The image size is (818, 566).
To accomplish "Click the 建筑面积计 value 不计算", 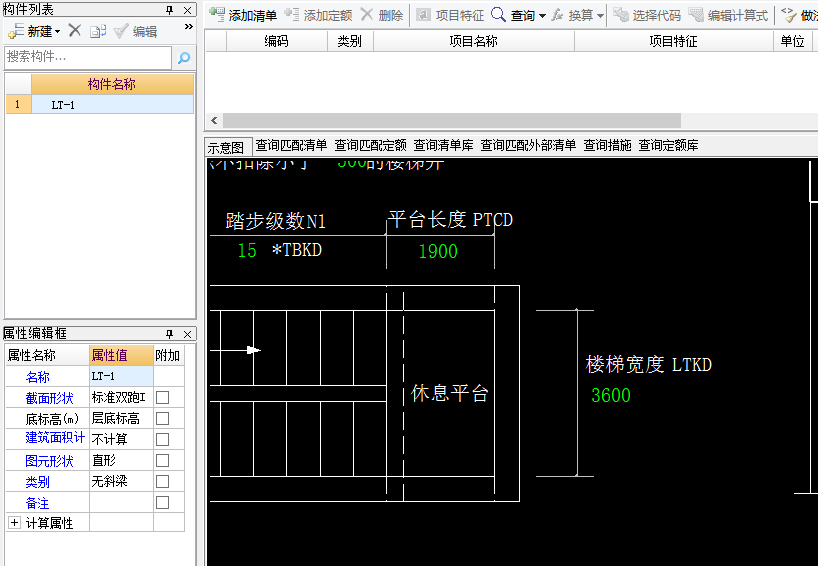I will [122, 439].
